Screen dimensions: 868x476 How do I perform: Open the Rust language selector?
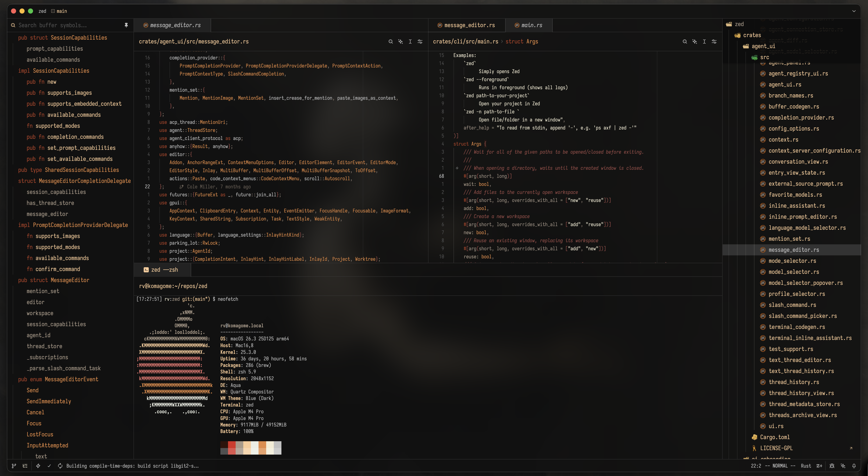click(x=806, y=466)
